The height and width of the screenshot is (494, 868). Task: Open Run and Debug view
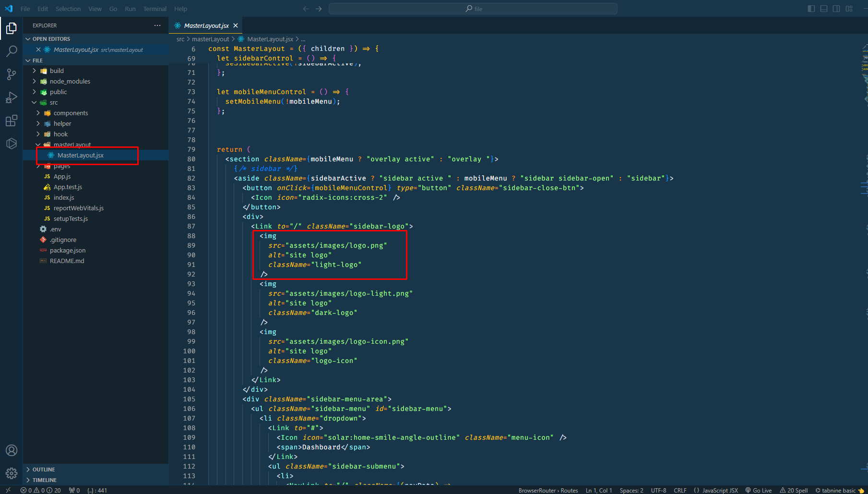[12, 97]
